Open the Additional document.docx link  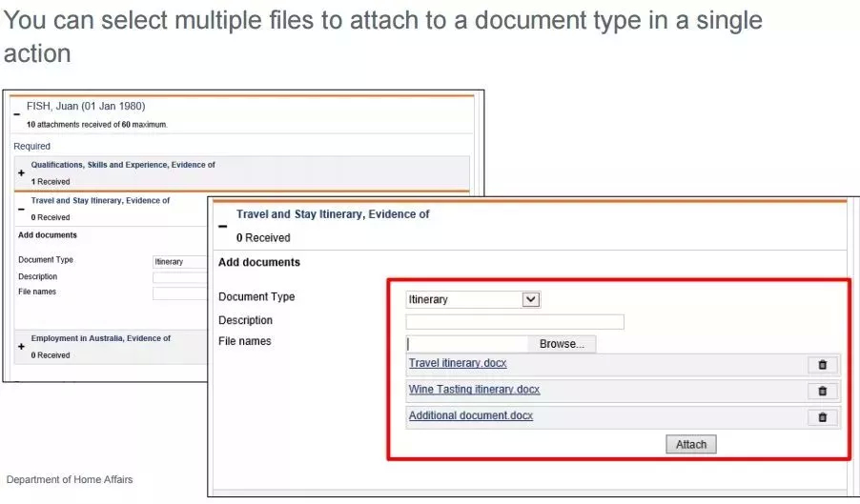coord(471,415)
